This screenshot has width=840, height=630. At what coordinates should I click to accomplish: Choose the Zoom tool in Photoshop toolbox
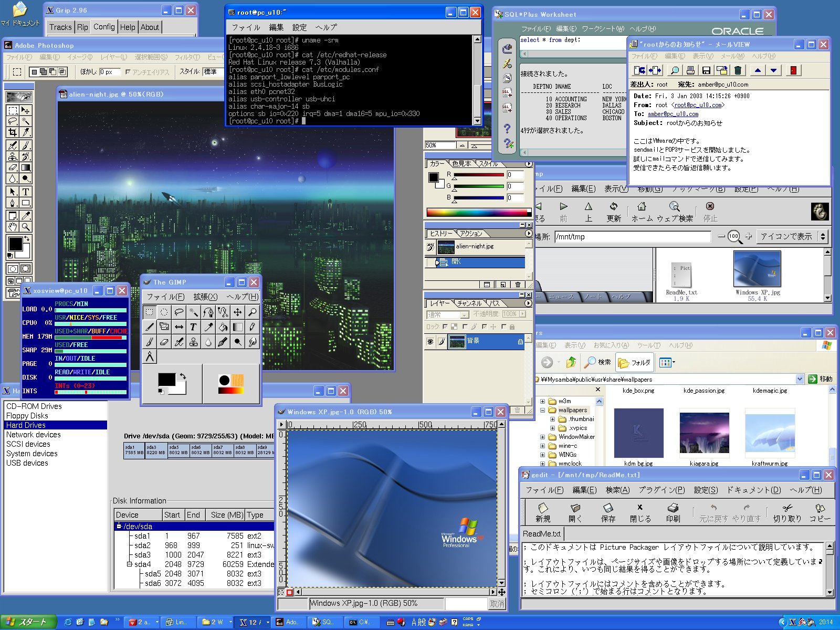tap(25, 227)
